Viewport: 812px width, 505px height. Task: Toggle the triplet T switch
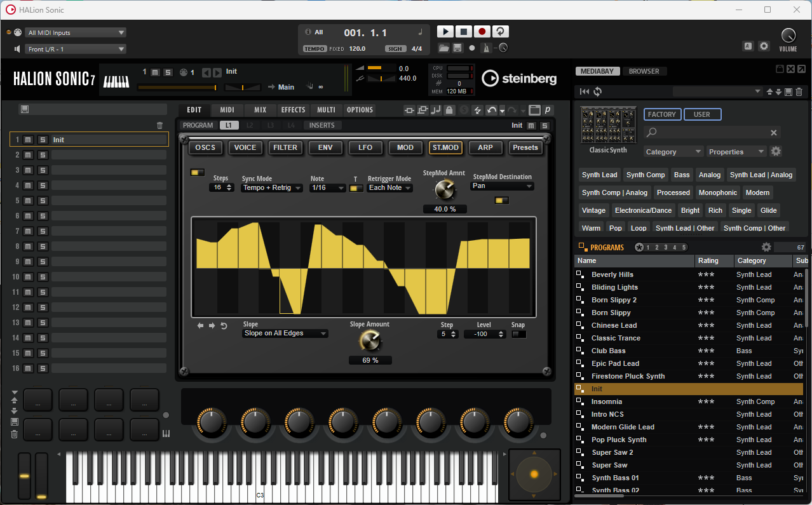coord(356,188)
